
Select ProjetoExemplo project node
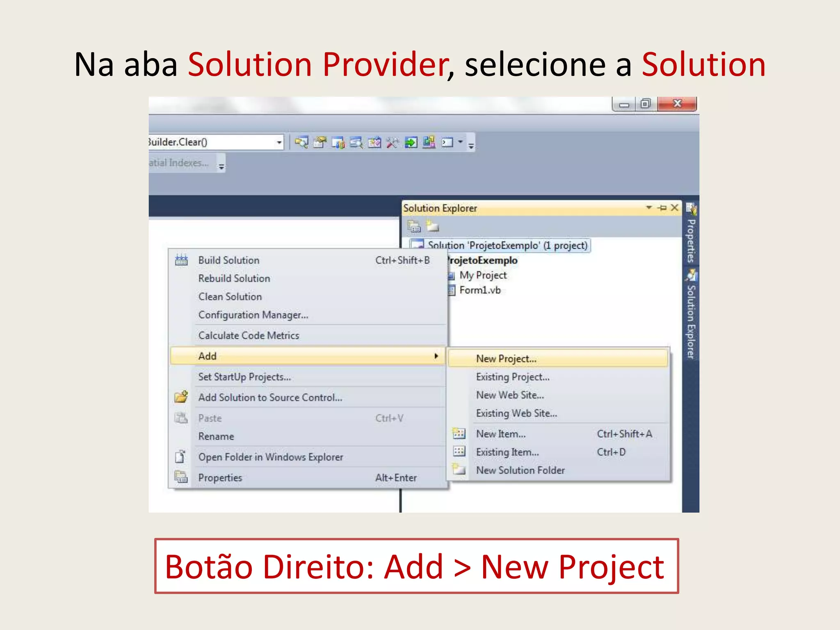point(483,260)
